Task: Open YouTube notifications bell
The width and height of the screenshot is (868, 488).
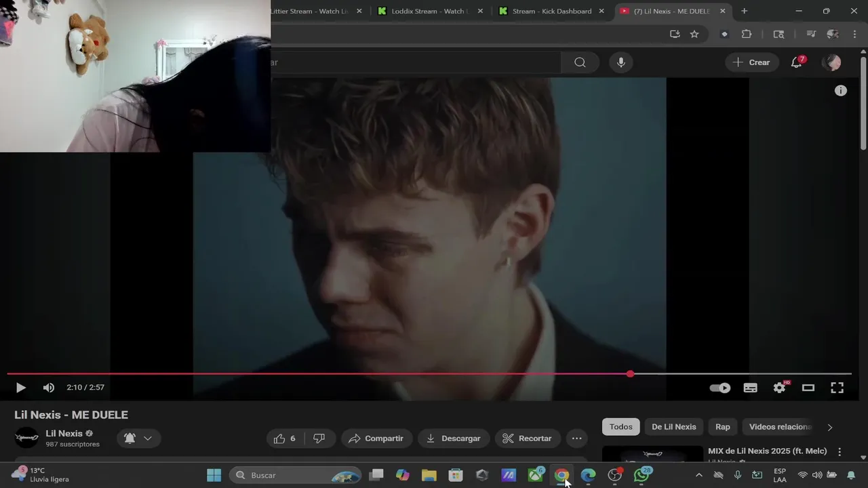Action: [797, 62]
